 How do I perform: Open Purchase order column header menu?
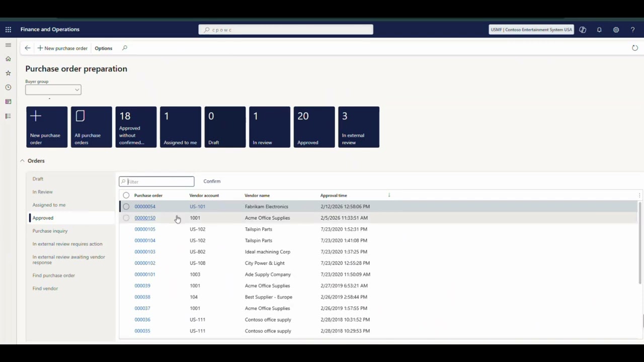(x=148, y=196)
